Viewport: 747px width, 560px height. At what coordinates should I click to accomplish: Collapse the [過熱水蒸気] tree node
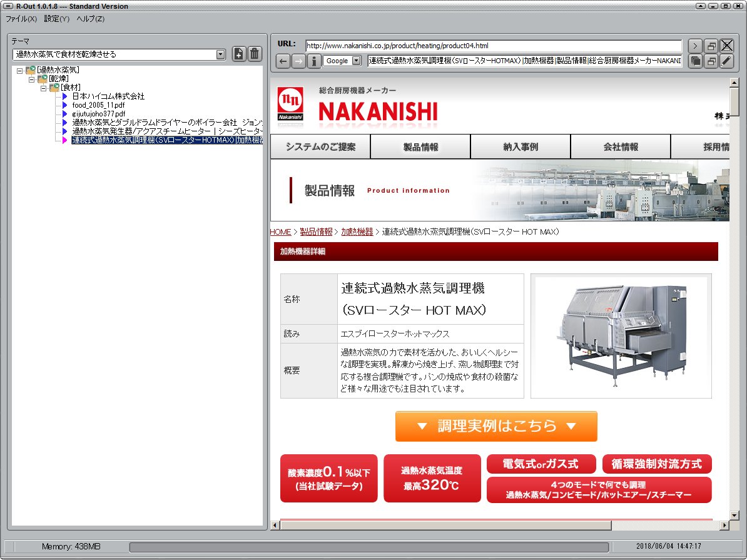tap(19, 71)
